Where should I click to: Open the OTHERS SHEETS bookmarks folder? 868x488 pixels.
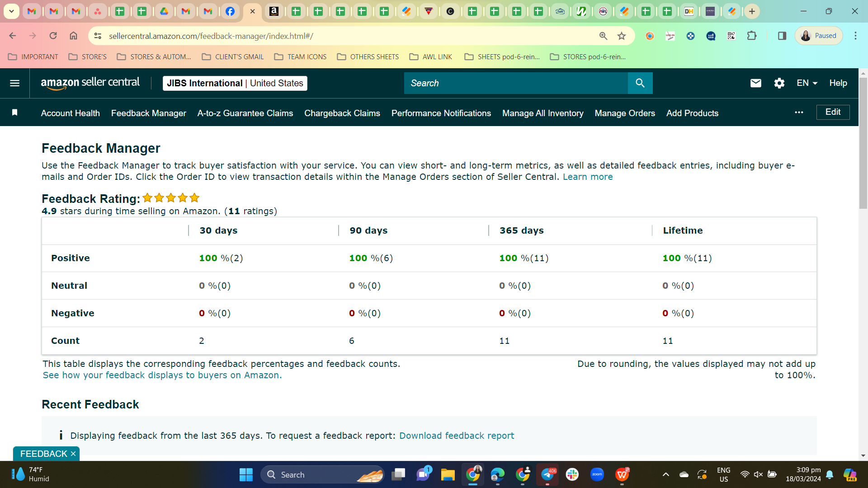point(368,57)
